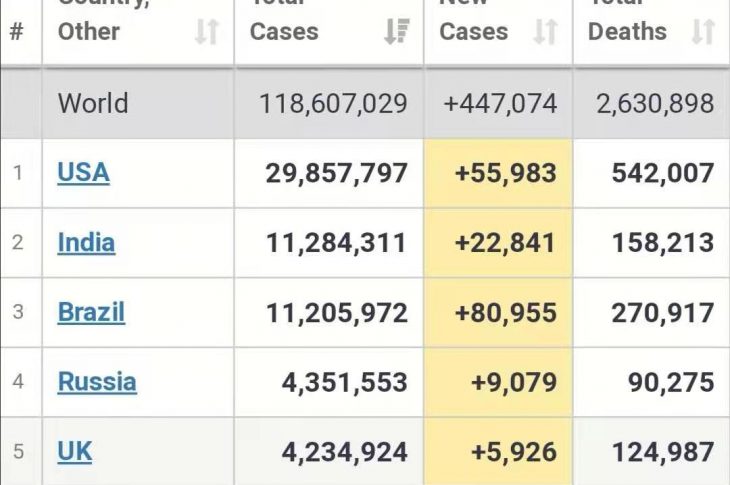Viewport: 730px width, 485px height.
Task: Click World total cases value 118,607,029
Action: pos(333,103)
